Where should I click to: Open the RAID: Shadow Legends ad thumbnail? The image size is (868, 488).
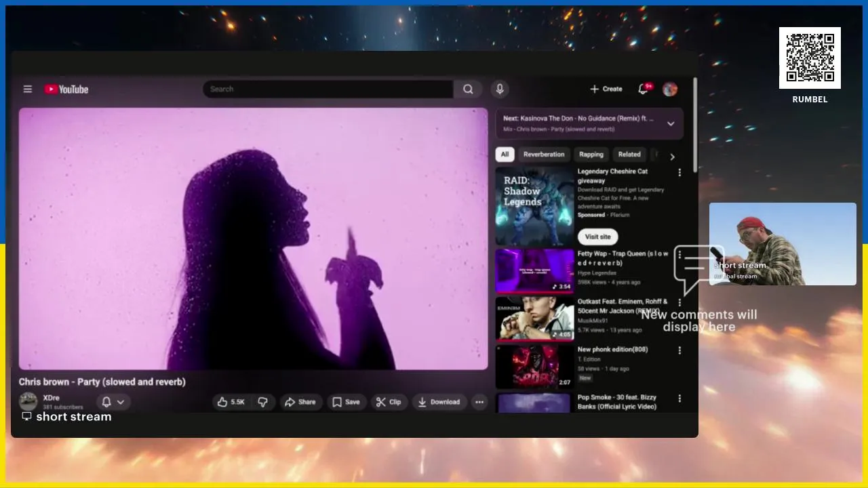click(534, 206)
